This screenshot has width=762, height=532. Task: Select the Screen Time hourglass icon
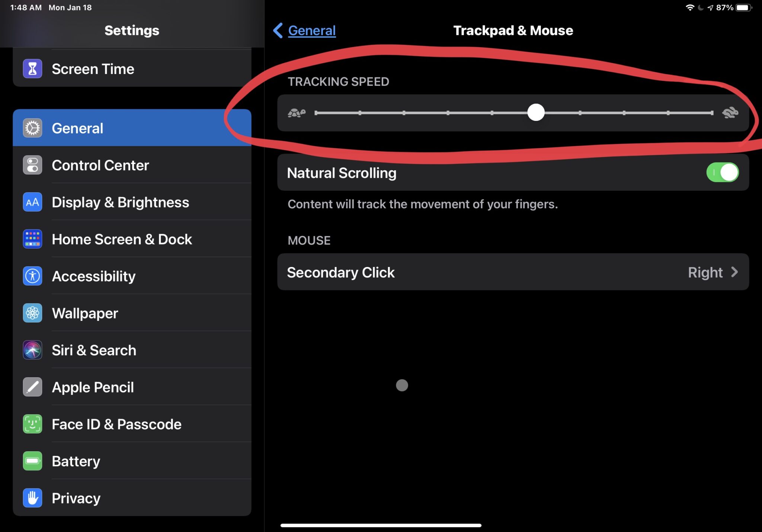[32, 69]
